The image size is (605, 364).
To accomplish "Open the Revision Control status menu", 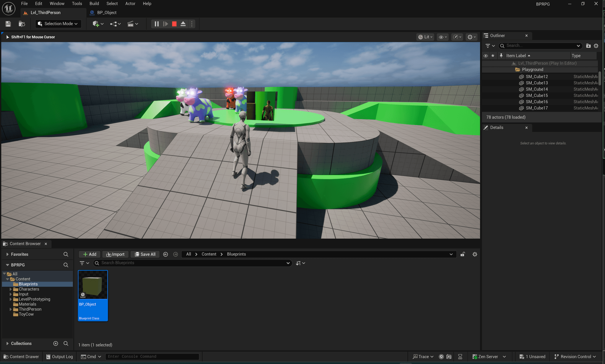I will [575, 357].
